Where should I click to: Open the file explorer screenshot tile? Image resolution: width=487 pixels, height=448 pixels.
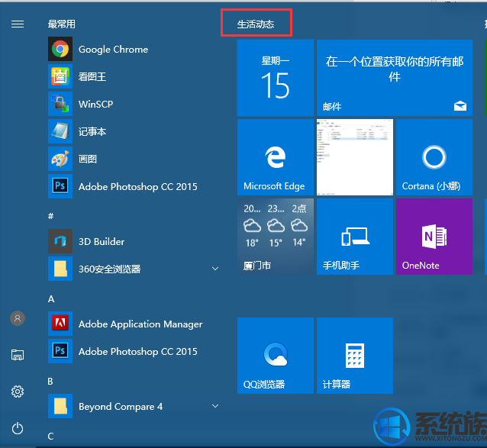(x=355, y=157)
